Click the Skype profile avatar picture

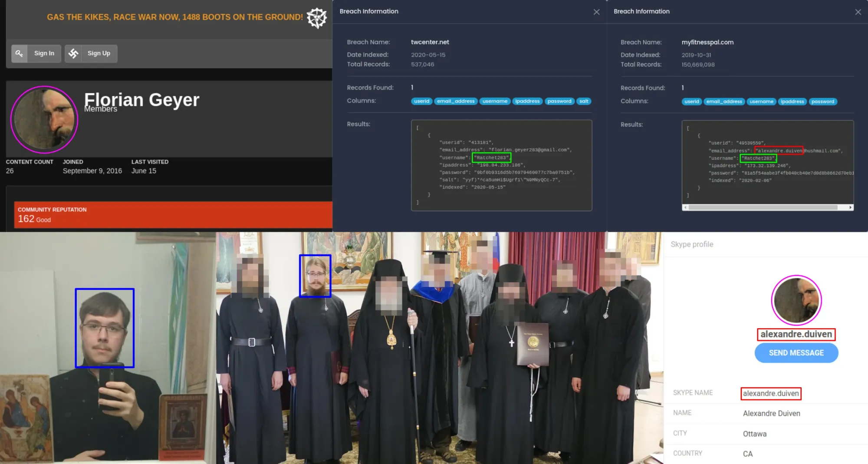[x=796, y=300]
